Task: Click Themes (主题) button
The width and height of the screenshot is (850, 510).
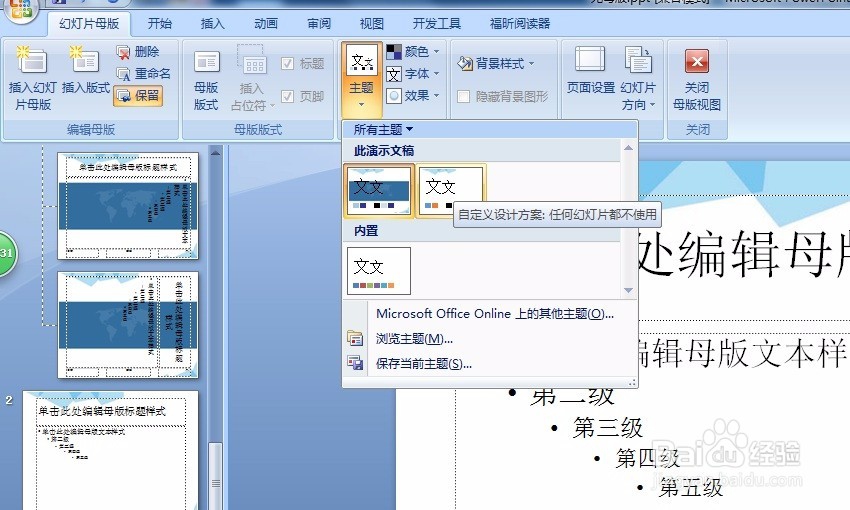Action: click(x=362, y=80)
